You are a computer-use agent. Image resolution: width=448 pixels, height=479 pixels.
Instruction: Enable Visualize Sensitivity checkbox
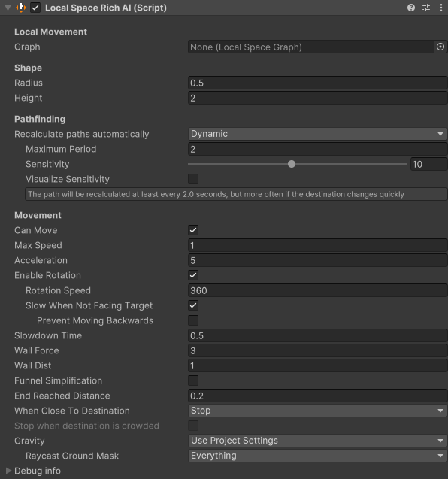click(193, 179)
